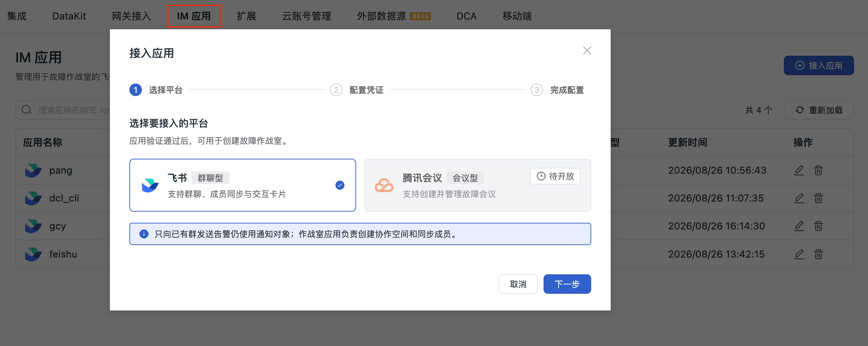Click the 应用名称 column header
This screenshot has width=868, height=346.
43,142
